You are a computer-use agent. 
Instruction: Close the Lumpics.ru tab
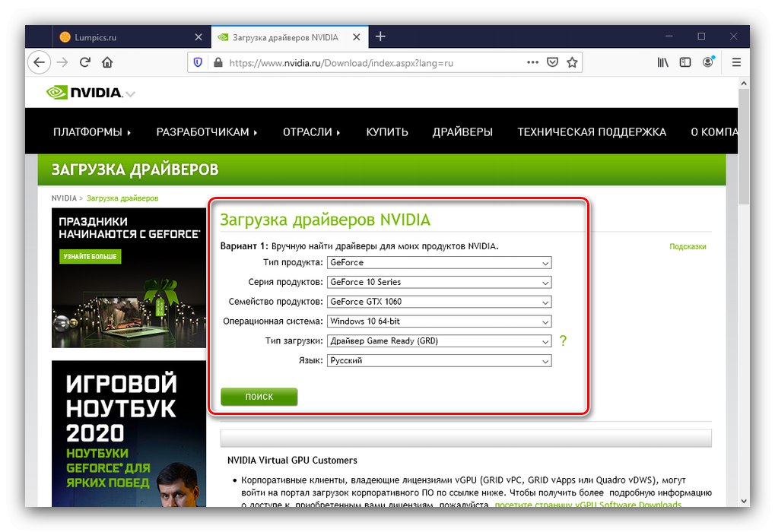tap(199, 37)
